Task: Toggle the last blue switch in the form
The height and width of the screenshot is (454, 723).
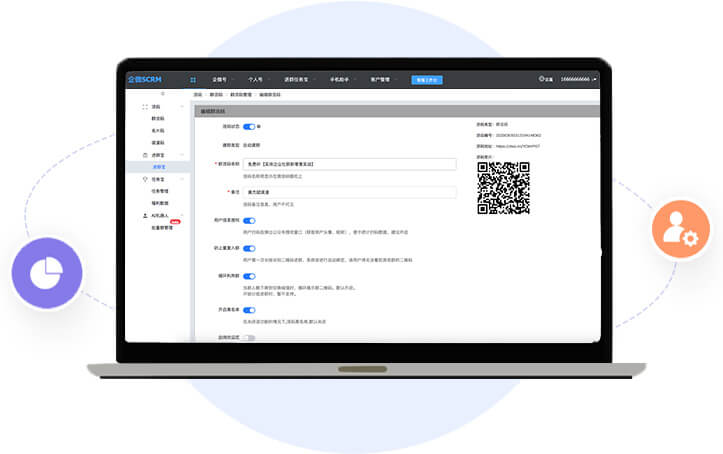Action: (249, 310)
